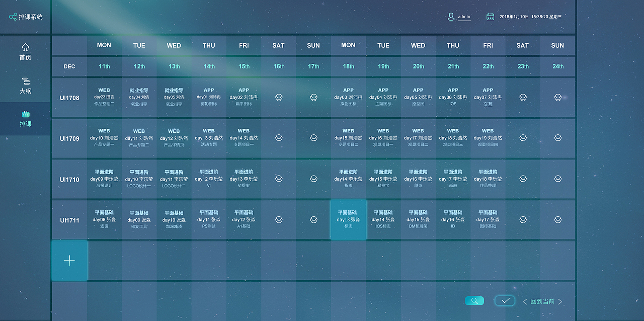Screen dimensions: 644x321
Task: Open the day17 李乐莹 画册 lesson cell
Action: pyautogui.click(x=453, y=179)
